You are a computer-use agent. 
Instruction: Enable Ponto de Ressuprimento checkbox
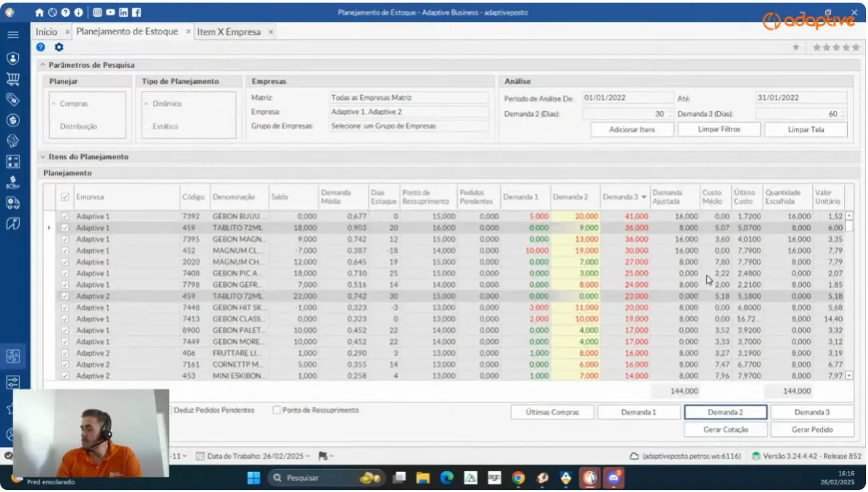coord(277,410)
